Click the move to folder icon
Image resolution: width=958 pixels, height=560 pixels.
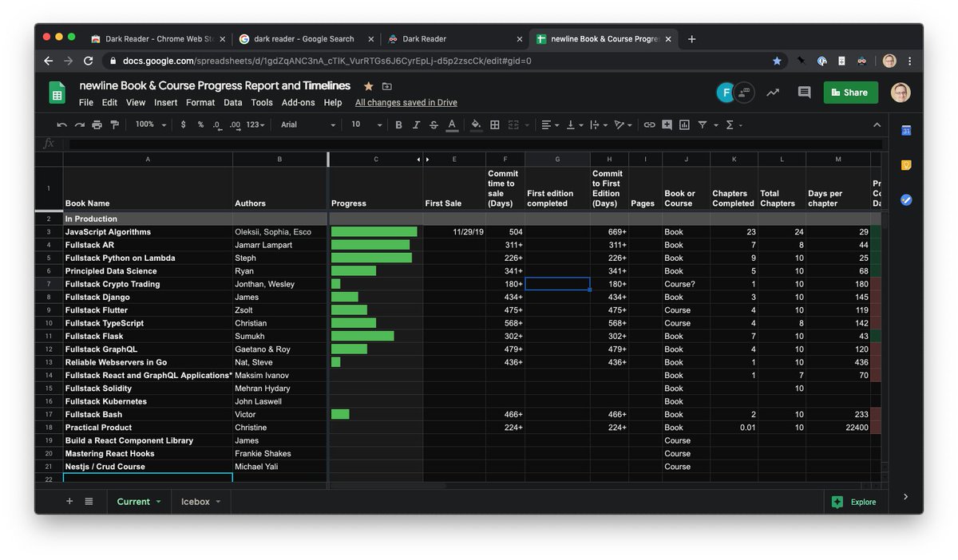(387, 86)
